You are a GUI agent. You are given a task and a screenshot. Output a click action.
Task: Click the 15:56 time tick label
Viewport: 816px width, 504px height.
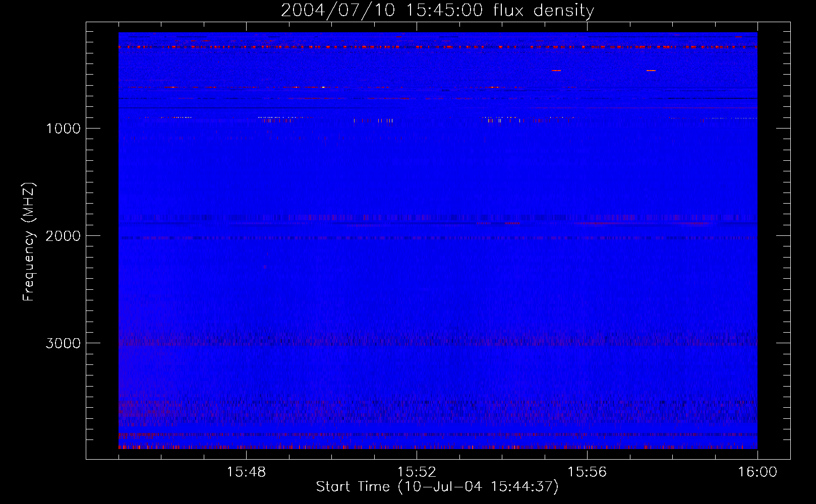(587, 472)
